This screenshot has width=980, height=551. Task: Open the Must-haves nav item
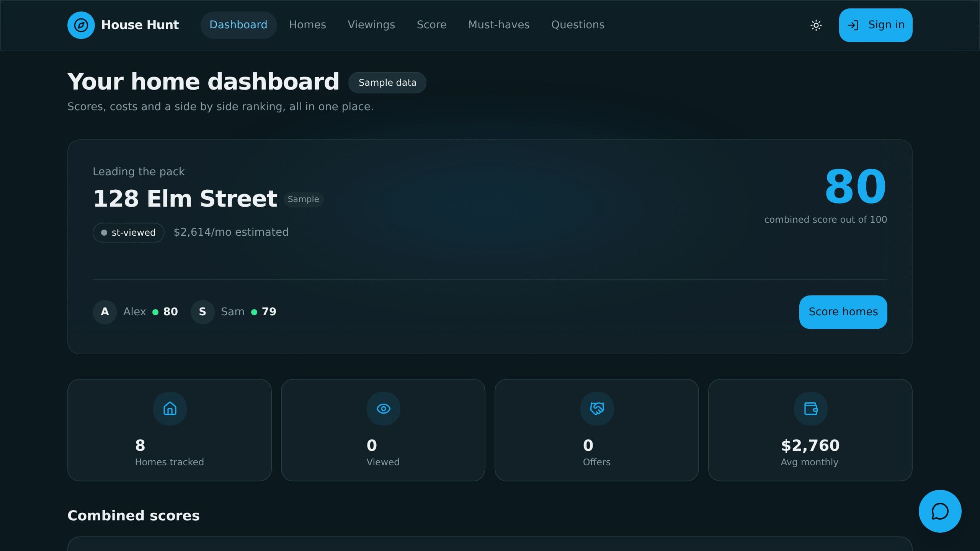[499, 25]
